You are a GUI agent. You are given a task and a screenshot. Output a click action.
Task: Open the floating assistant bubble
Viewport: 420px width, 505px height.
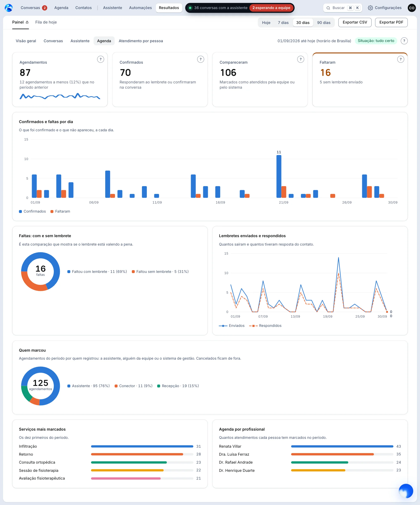[406, 491]
